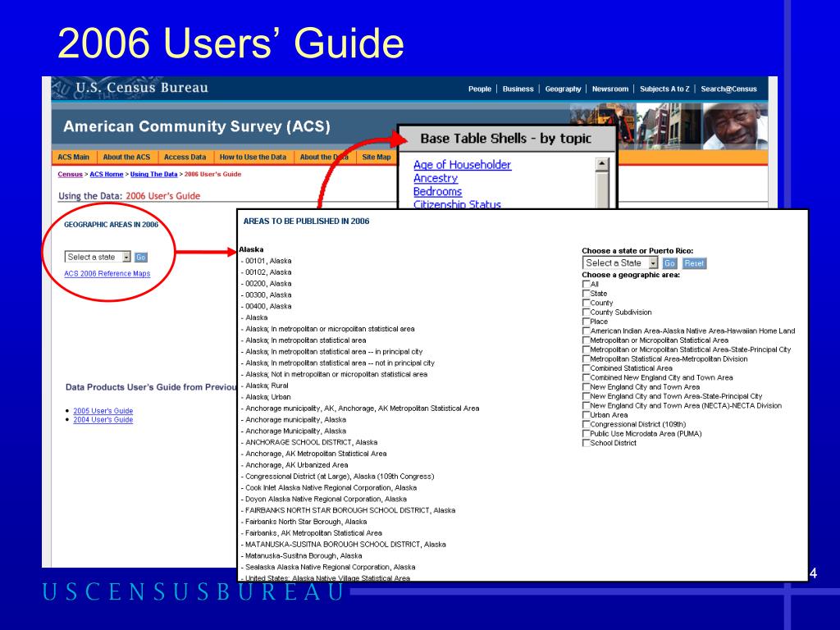This screenshot has height=630, width=840.
Task: Open the Ancestry topic link
Action: pos(436,178)
